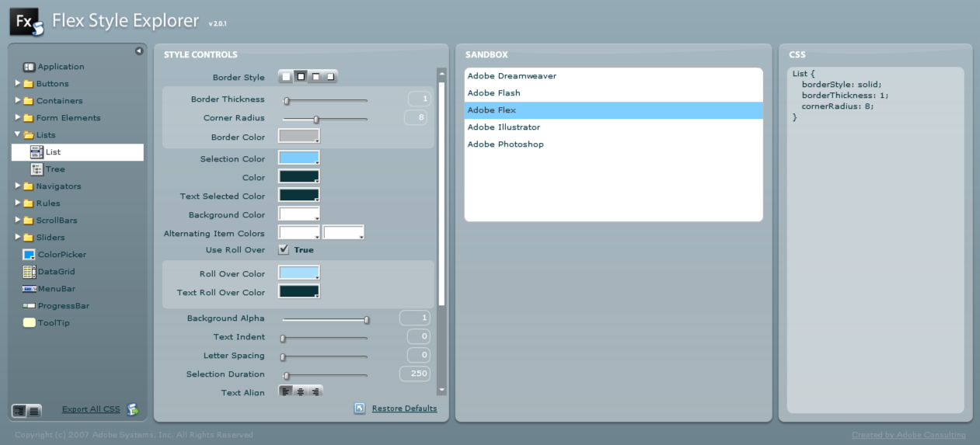Open the MenuBar component icon
The width and height of the screenshot is (980, 445).
coord(30,289)
